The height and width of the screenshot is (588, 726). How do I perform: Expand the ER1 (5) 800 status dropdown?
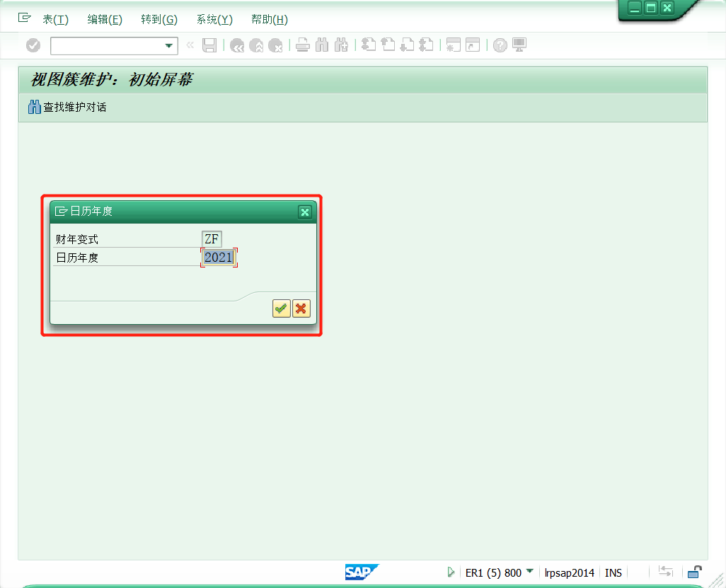(x=529, y=572)
